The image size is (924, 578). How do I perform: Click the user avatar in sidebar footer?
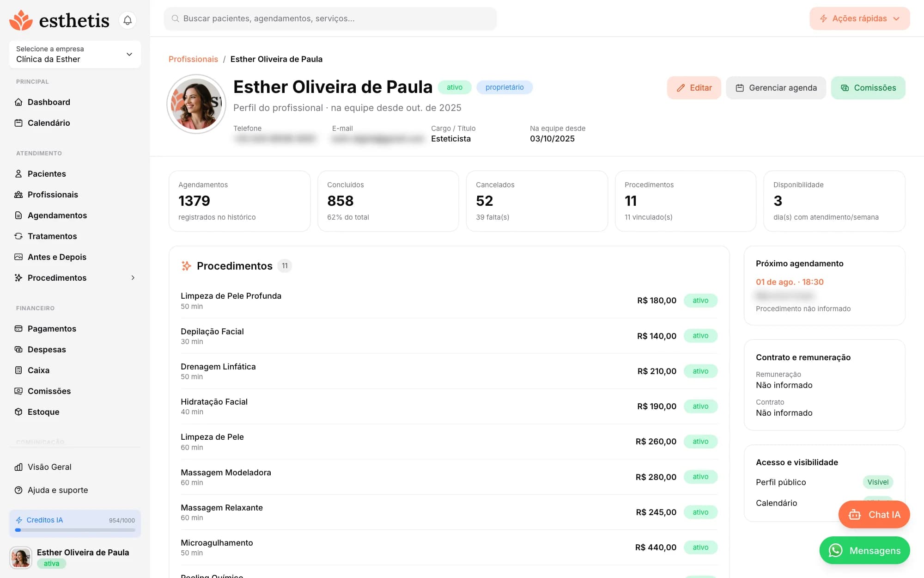click(x=21, y=558)
